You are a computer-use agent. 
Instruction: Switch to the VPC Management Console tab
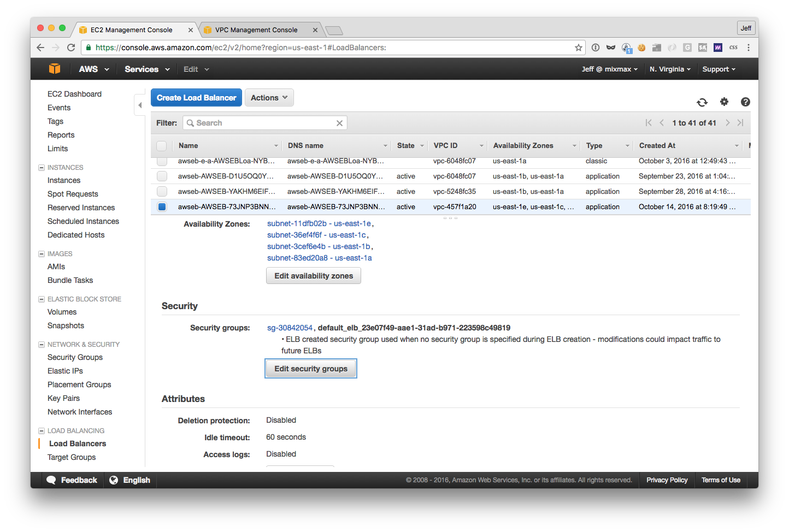[x=256, y=30]
